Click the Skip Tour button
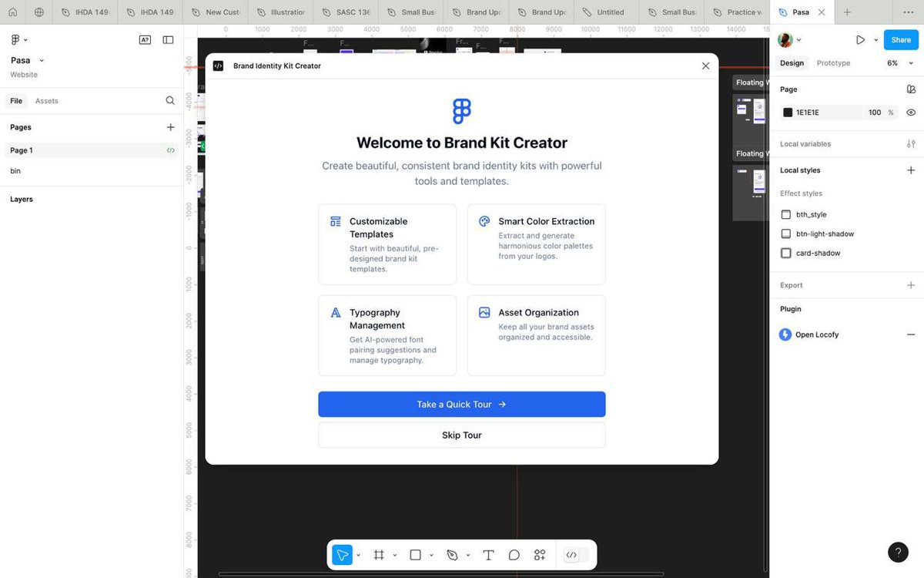 pyautogui.click(x=462, y=435)
